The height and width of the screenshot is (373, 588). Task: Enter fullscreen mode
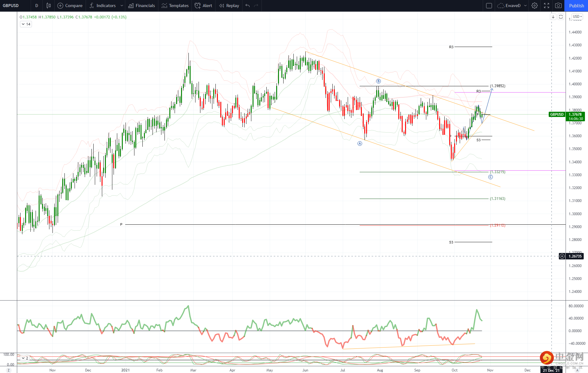tap(547, 6)
